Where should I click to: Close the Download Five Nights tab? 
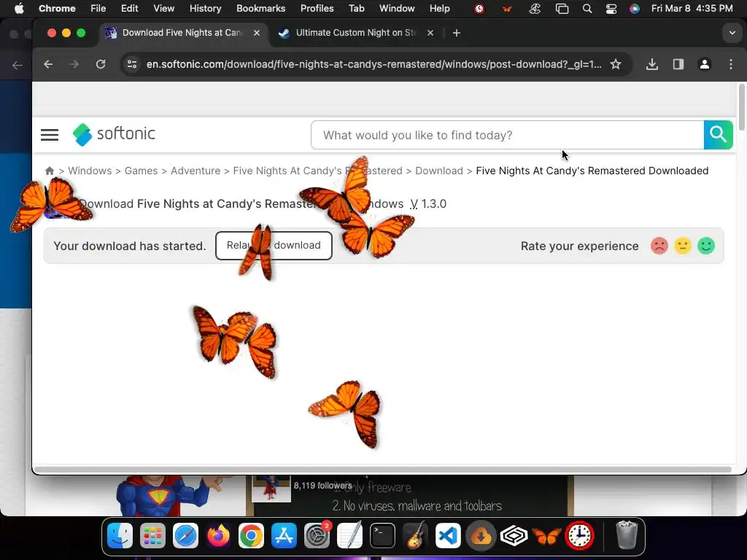257,33
